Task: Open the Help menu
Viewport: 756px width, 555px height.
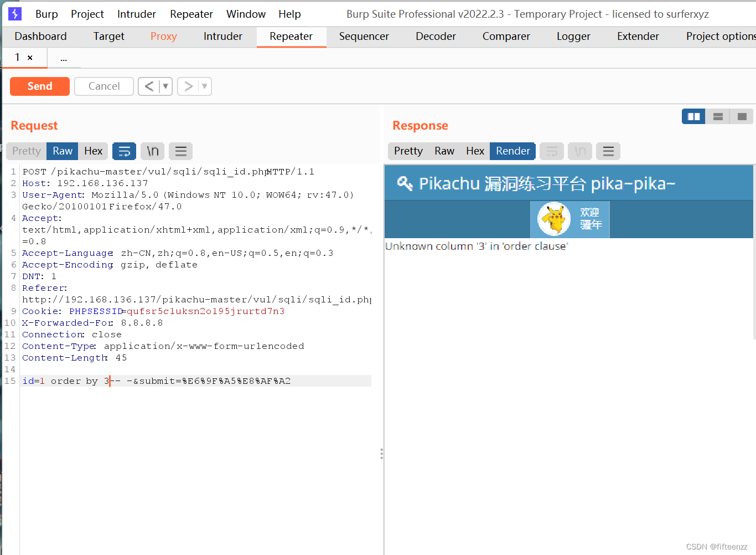Action: (x=289, y=14)
